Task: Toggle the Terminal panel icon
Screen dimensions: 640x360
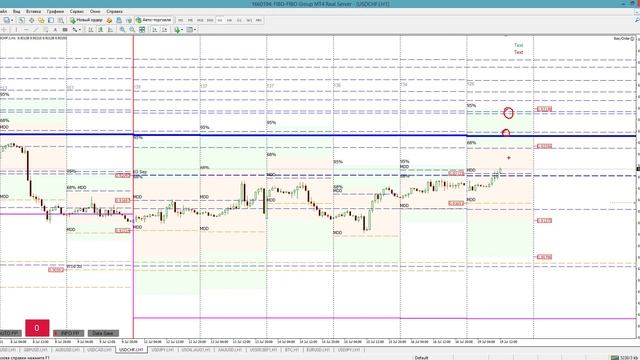Action: point(51,20)
